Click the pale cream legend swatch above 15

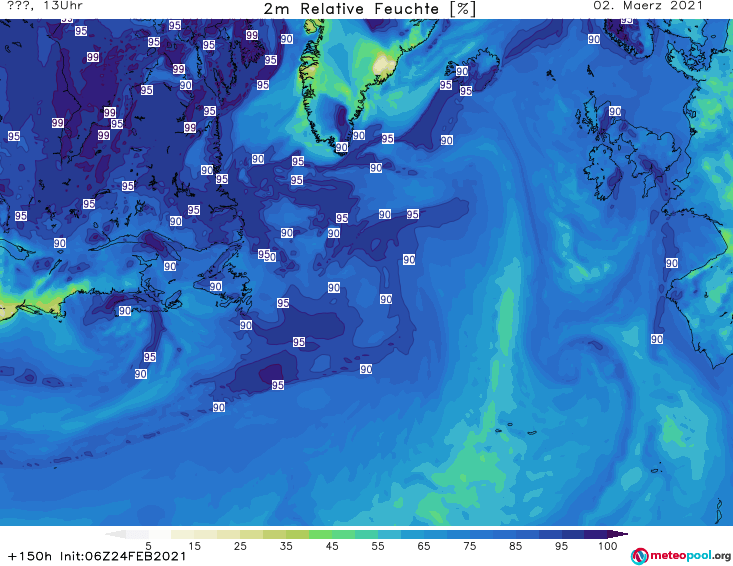pos(183,534)
